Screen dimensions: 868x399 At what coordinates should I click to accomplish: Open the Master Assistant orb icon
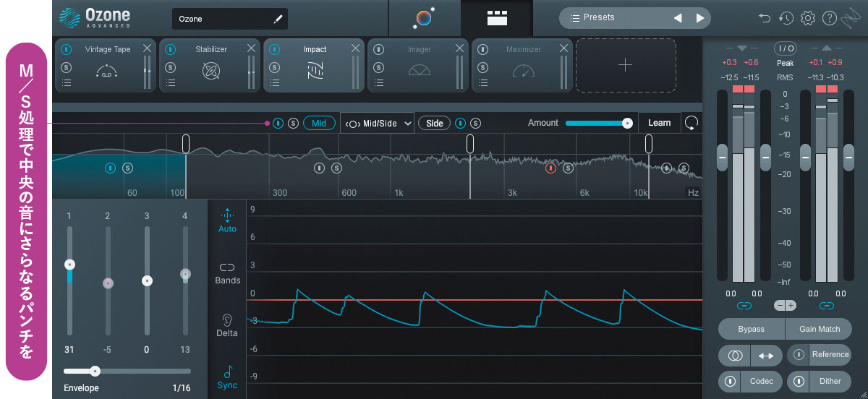click(424, 18)
